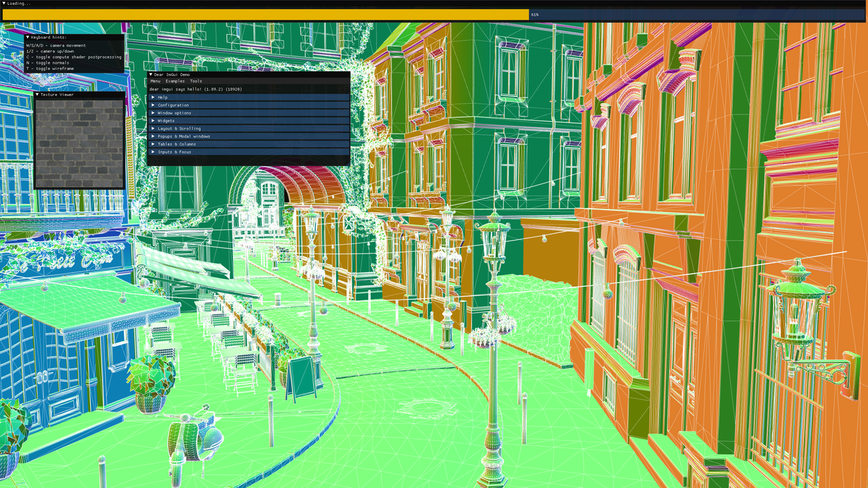This screenshot has height=488, width=868.
Task: Expand the Configuration section
Action: (x=248, y=105)
